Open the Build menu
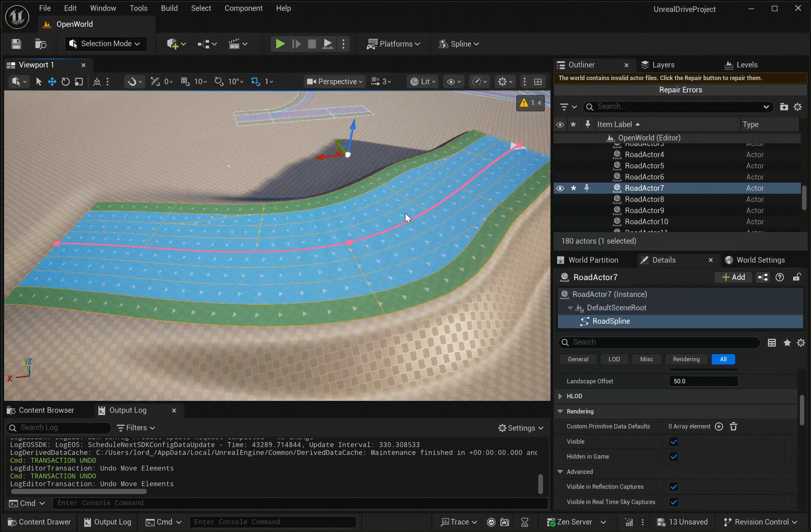 (x=169, y=8)
